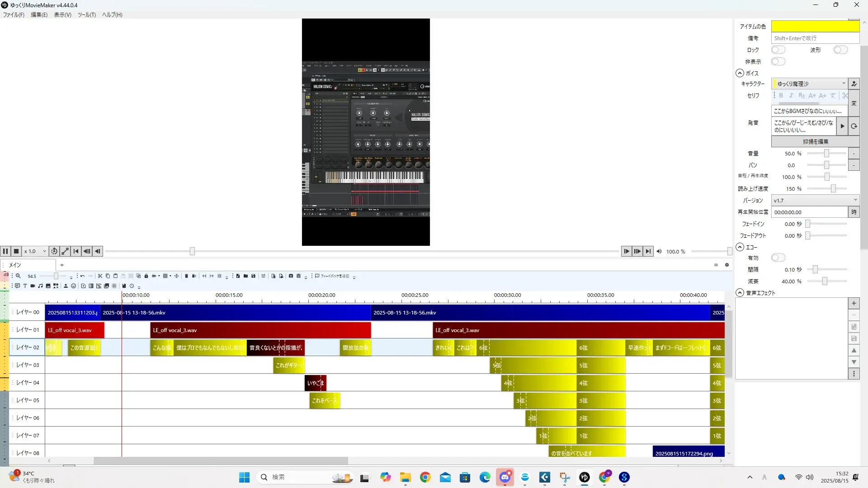Toggle the ロック switch
Image resolution: width=868 pixels, height=488 pixels.
[x=778, y=50]
